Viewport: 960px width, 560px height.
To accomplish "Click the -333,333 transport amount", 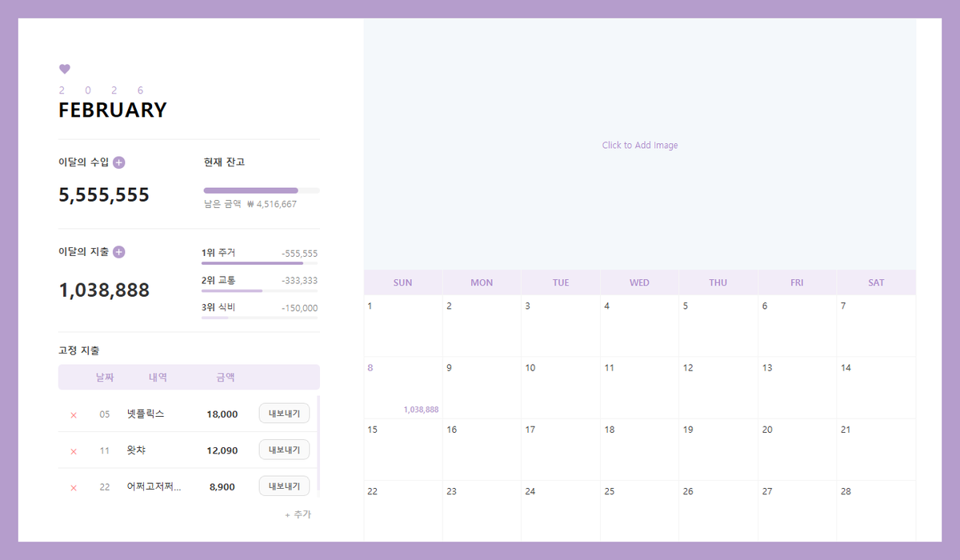I will point(300,281).
